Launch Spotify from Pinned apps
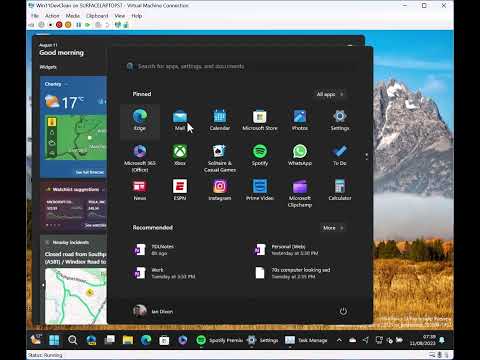Screen dimensions: 480x360 tap(260, 156)
